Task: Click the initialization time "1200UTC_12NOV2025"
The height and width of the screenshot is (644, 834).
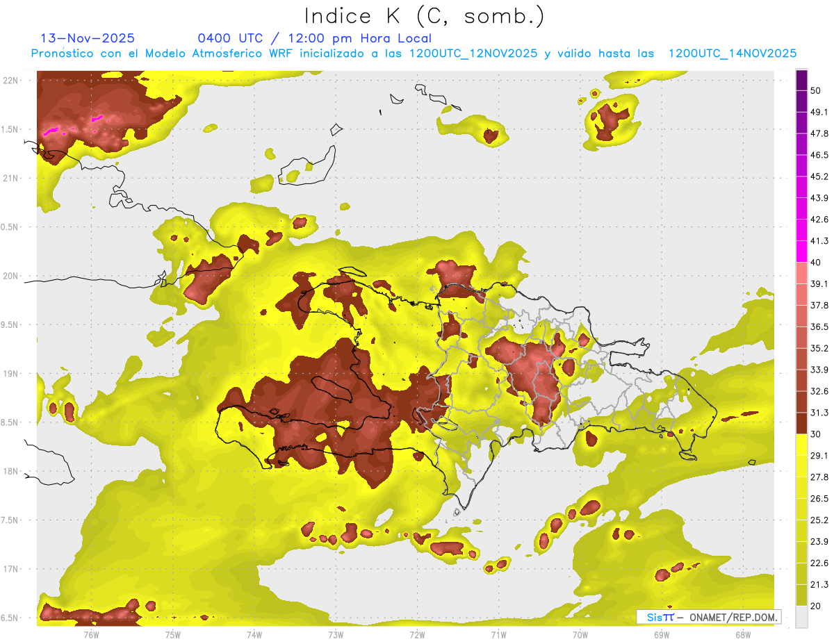Action: point(473,53)
